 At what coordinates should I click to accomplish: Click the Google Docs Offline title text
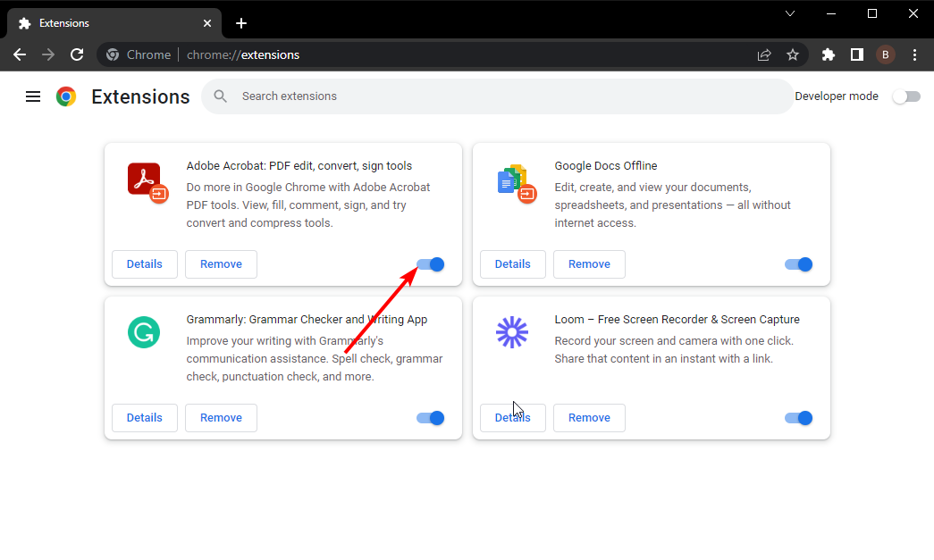[x=606, y=166]
